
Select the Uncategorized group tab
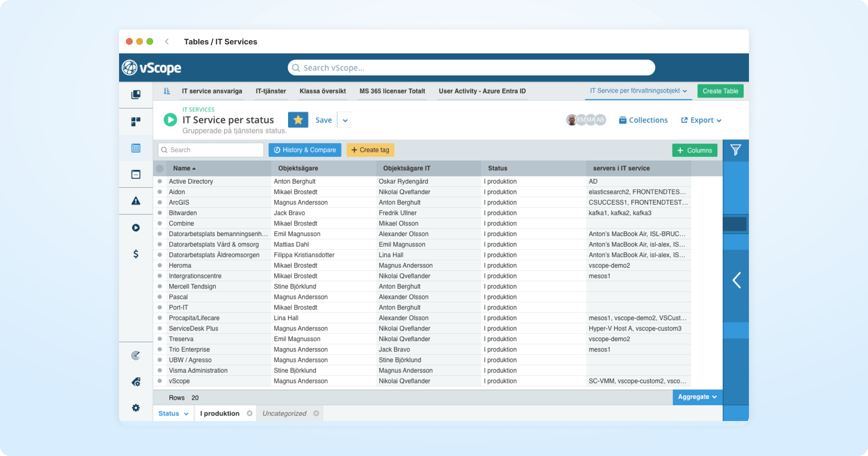pyautogui.click(x=284, y=413)
